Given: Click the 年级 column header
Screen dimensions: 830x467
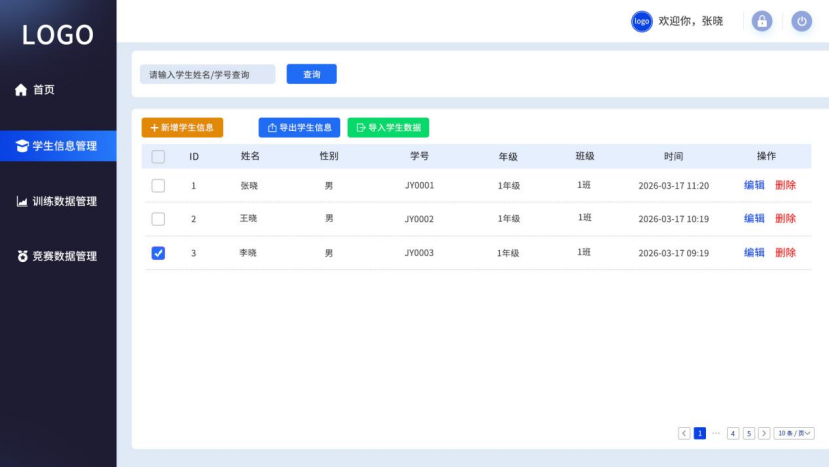Looking at the screenshot, I should [x=508, y=157].
